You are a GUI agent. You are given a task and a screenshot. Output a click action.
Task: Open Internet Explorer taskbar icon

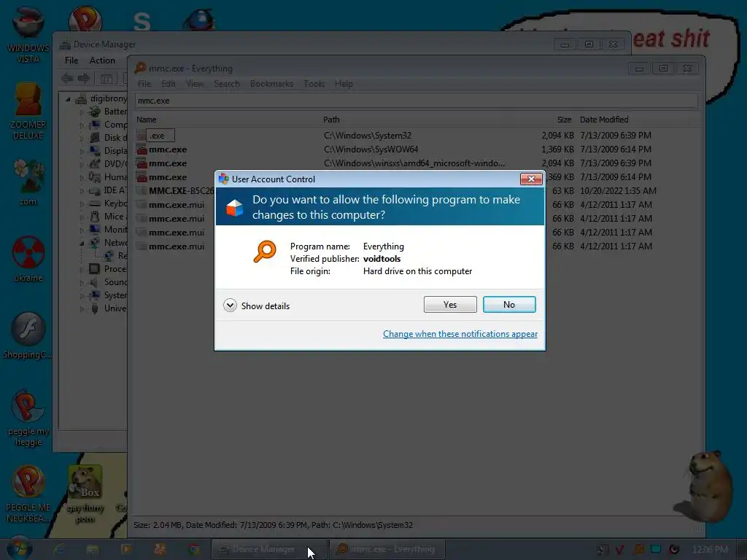pos(58,549)
